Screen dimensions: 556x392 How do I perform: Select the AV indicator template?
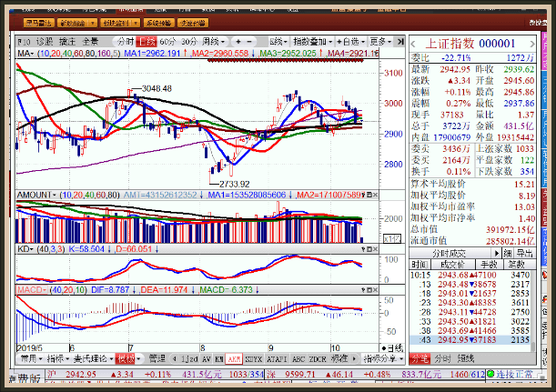click(x=207, y=359)
